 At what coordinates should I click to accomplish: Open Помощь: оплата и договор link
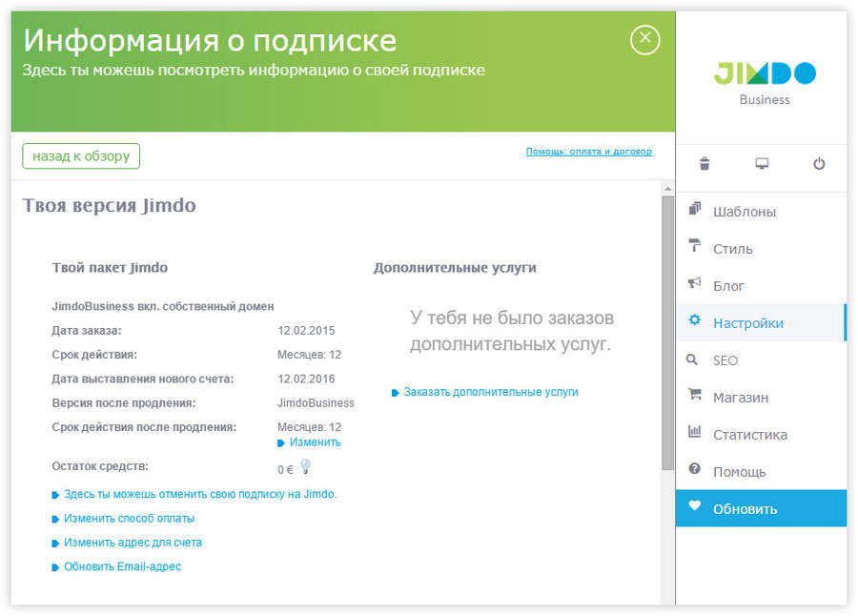589,151
